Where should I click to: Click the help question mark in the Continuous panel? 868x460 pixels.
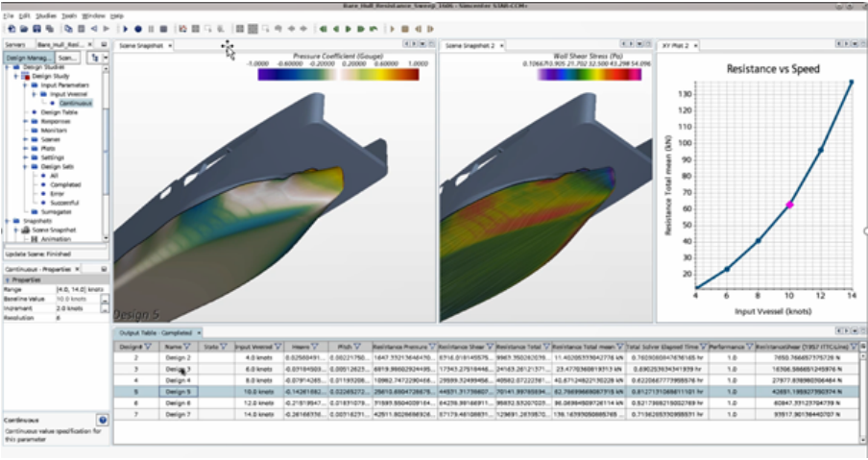(x=103, y=420)
